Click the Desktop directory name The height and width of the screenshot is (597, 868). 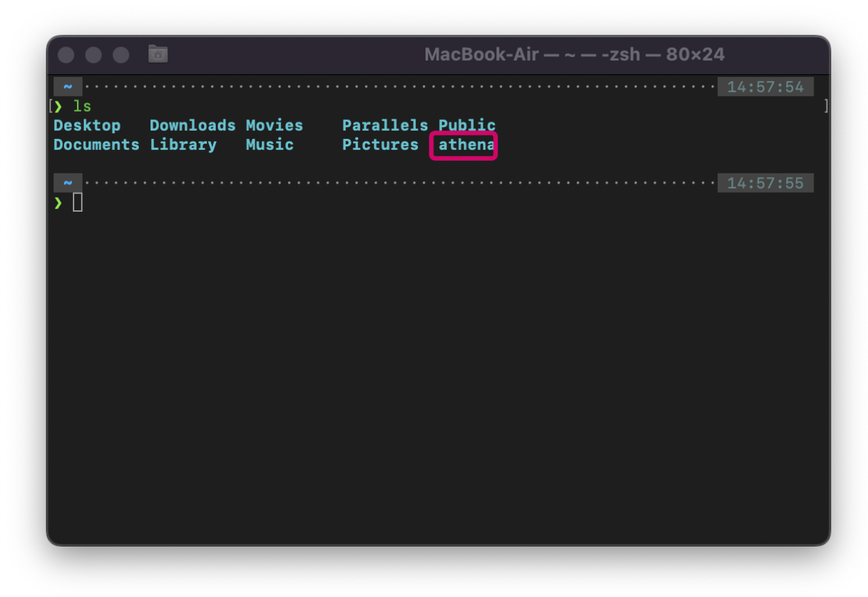[87, 126]
